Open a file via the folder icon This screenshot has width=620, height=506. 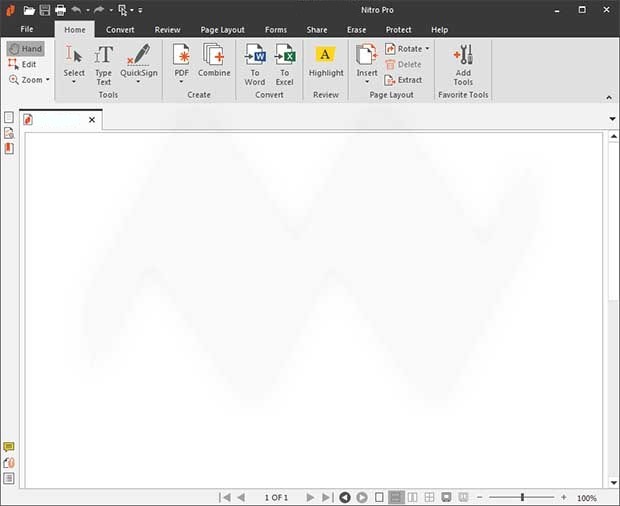coord(29,10)
